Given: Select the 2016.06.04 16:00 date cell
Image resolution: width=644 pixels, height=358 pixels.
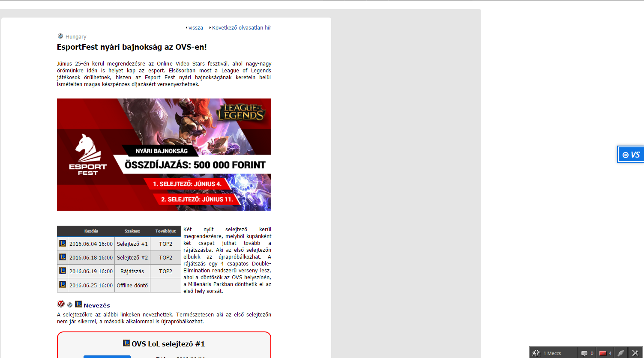Looking at the screenshot, I should [x=91, y=244].
